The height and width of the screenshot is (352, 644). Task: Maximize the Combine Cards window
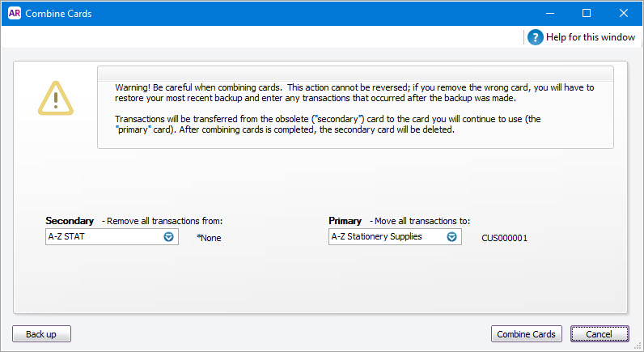[587, 13]
